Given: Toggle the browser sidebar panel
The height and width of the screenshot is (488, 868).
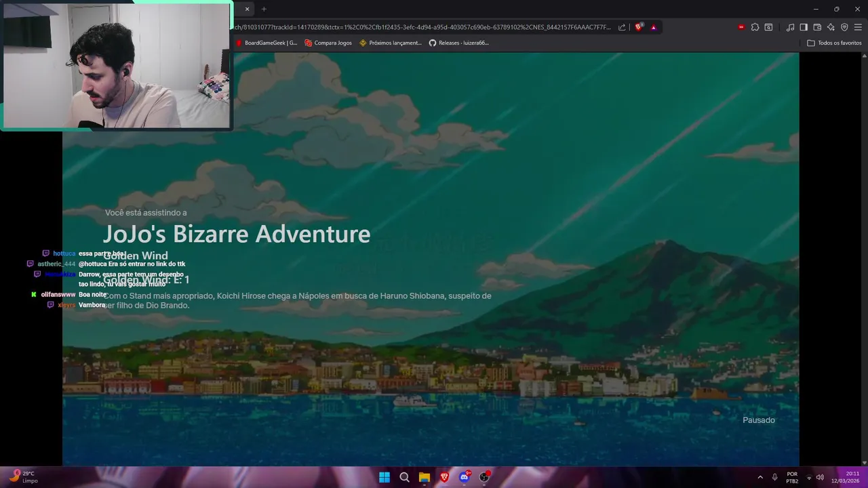Looking at the screenshot, I should pyautogui.click(x=804, y=27).
